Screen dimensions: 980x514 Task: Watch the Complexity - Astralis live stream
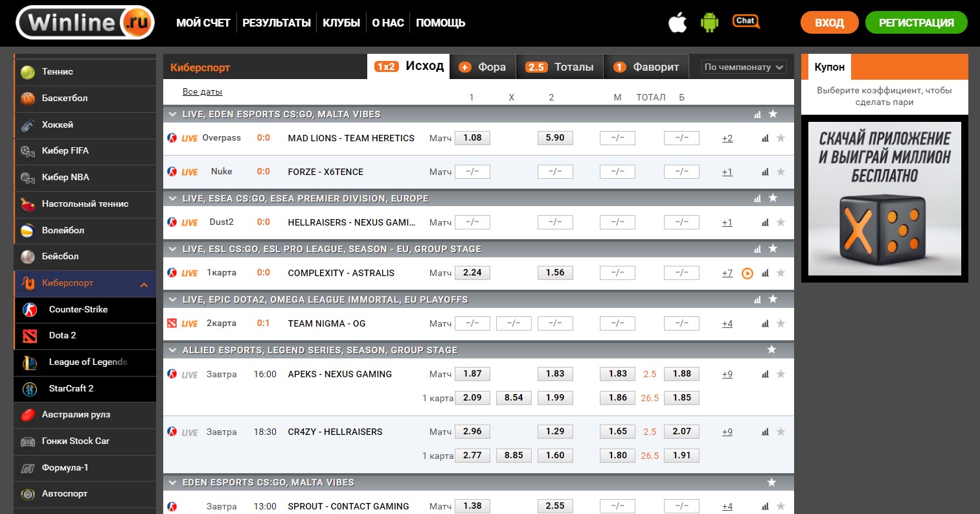(747, 274)
